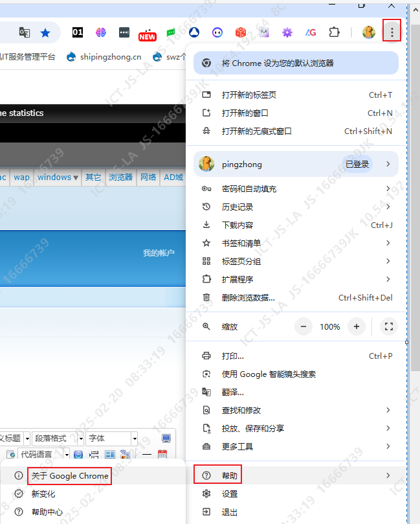Click the translate page icon in address bar
420x524 pixels.
click(x=25, y=32)
